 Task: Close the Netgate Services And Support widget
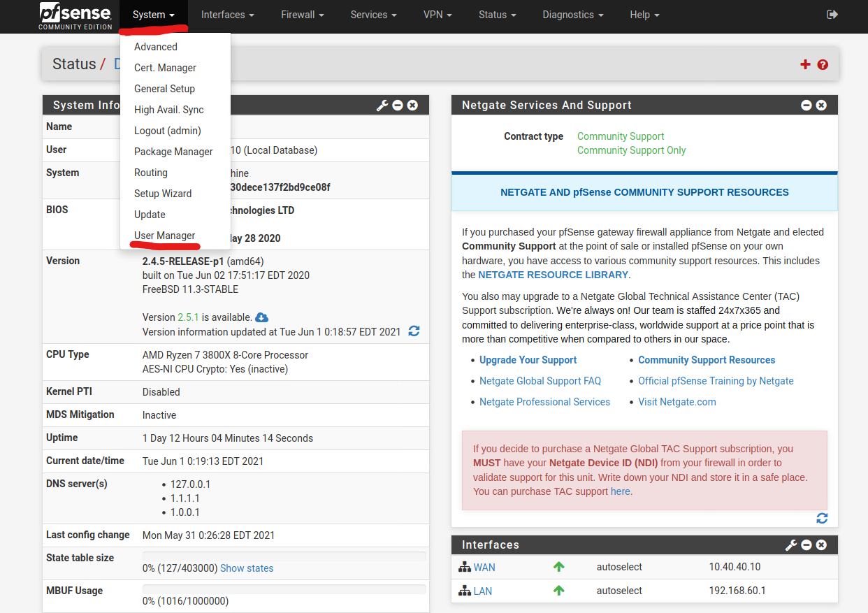[x=821, y=105]
